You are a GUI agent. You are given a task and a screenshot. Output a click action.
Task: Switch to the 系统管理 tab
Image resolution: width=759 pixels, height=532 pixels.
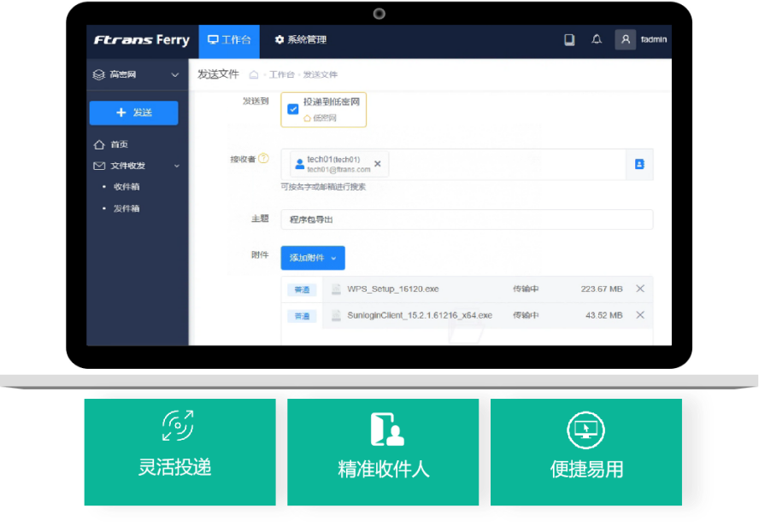click(302, 39)
